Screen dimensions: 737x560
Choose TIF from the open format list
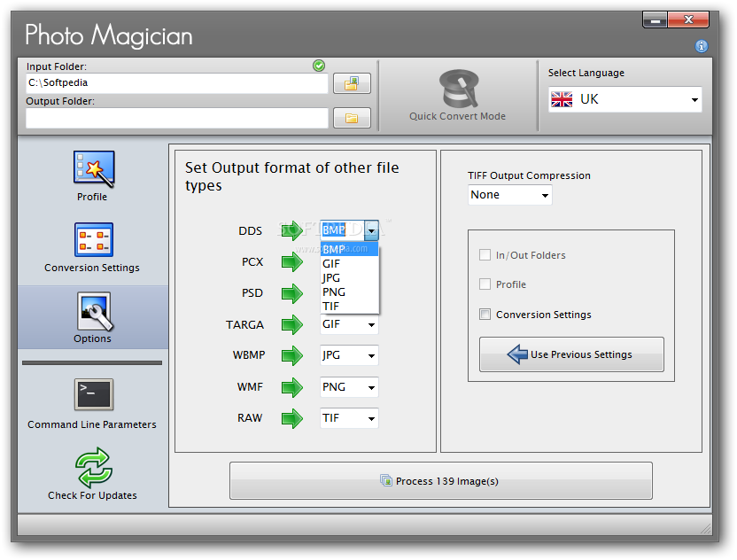[x=349, y=306]
